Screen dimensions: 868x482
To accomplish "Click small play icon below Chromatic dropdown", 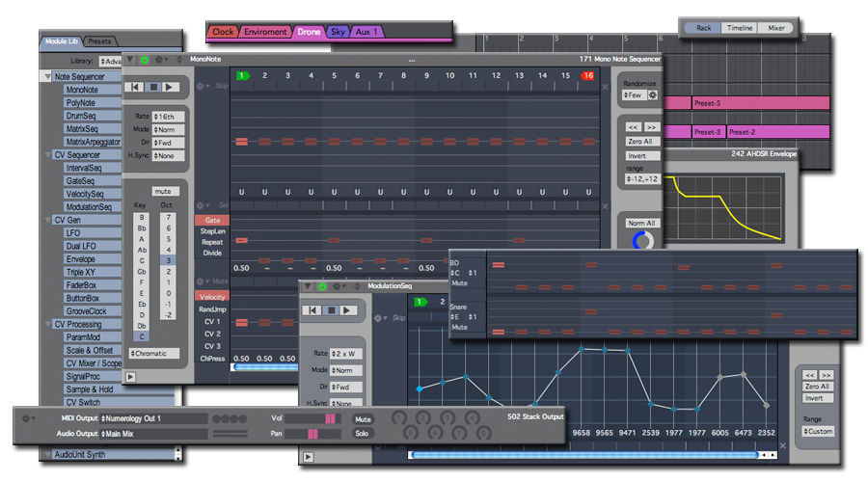I will 130,377.
